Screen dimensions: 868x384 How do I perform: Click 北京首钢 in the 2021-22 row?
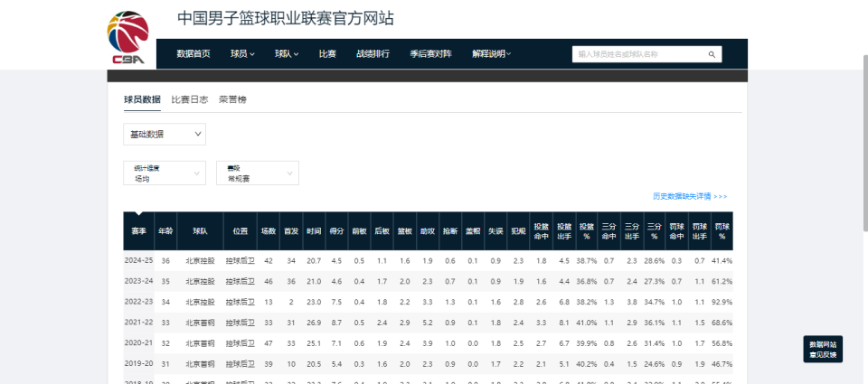(x=200, y=323)
